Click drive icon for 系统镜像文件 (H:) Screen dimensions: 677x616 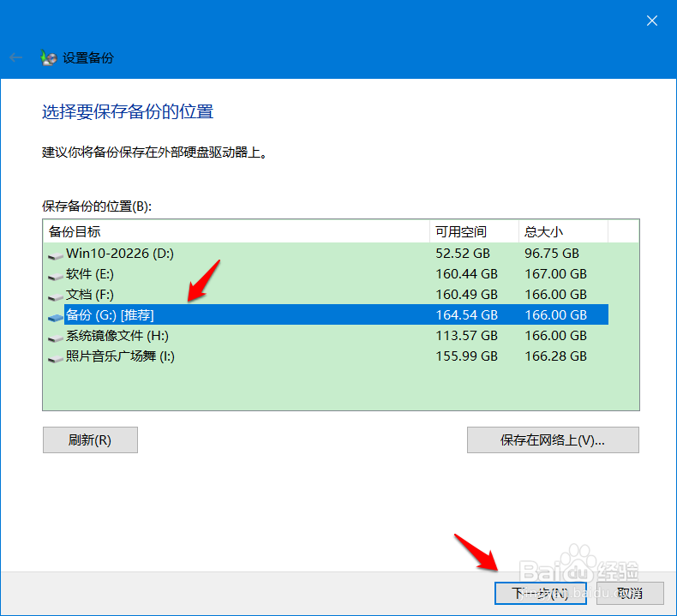coord(55,338)
